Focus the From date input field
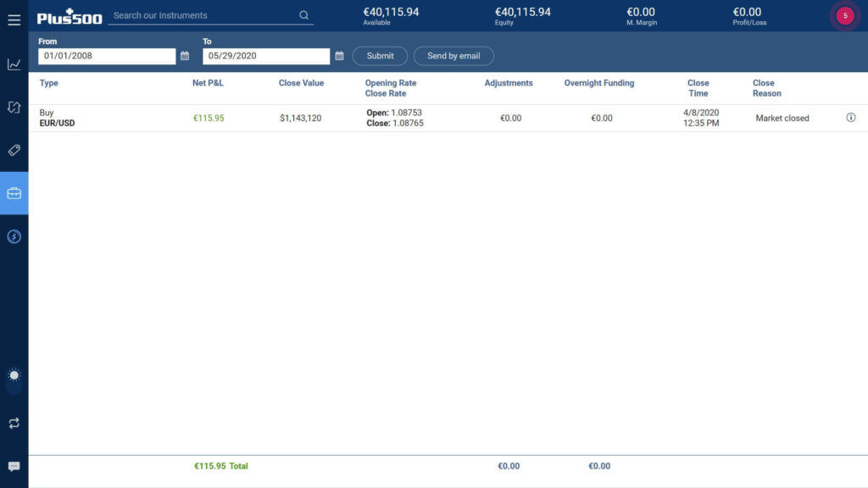Image resolution: width=868 pixels, height=488 pixels. click(107, 56)
